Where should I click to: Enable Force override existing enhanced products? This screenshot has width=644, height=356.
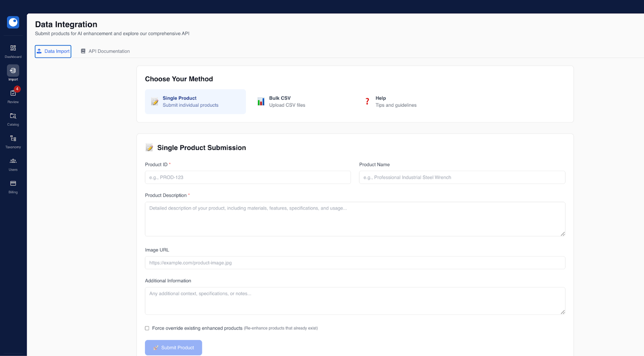pos(147,328)
